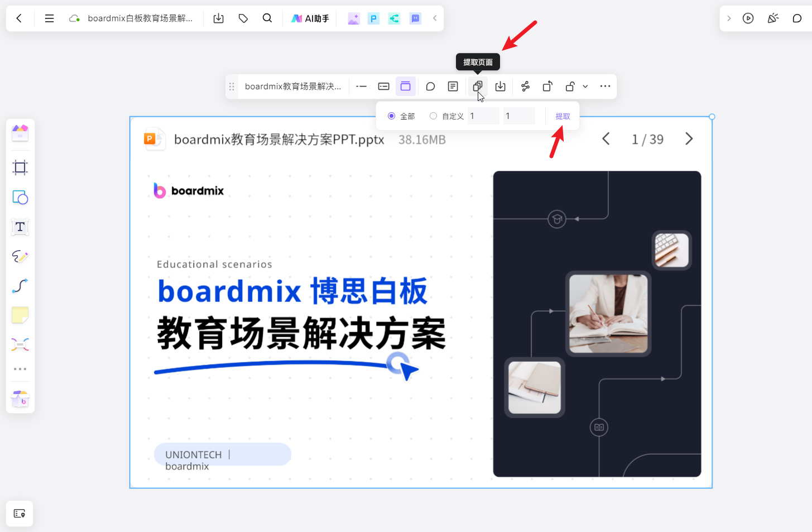Select the preview display mode
The height and width of the screenshot is (532, 812).
406,87
